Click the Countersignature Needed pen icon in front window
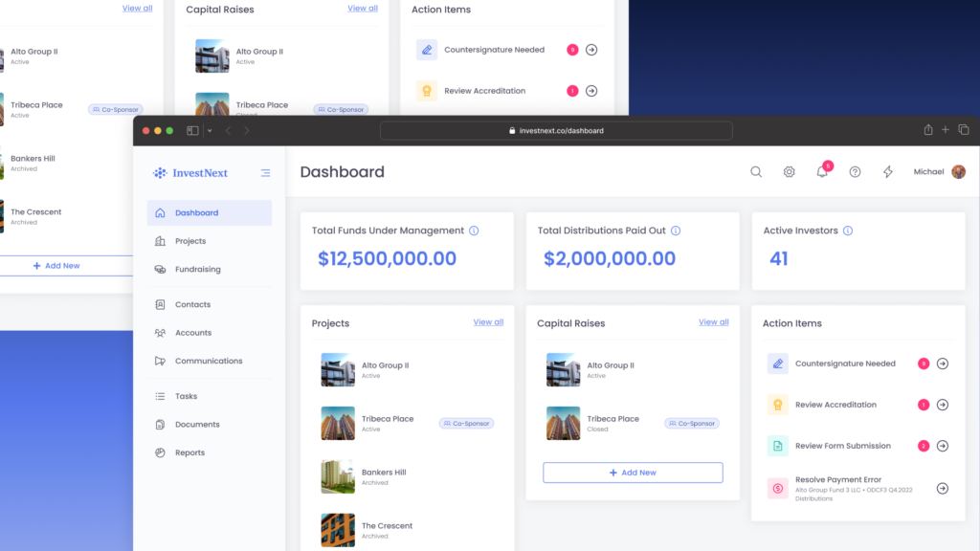This screenshot has width=980, height=551. (x=778, y=364)
